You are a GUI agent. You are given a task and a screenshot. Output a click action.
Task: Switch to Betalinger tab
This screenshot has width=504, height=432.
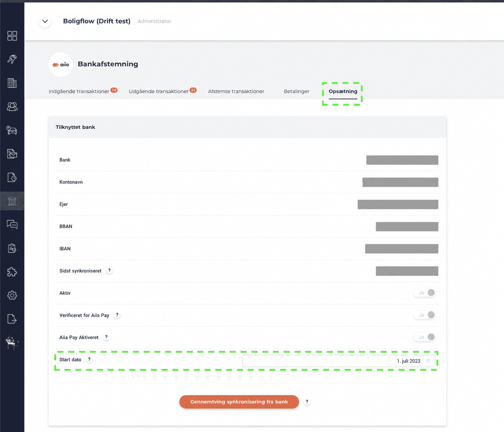coord(296,91)
